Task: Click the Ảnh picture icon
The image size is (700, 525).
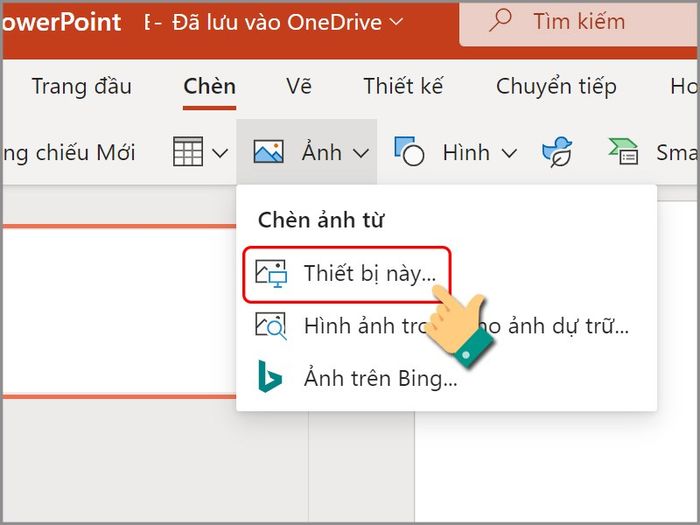Action: coord(268,152)
